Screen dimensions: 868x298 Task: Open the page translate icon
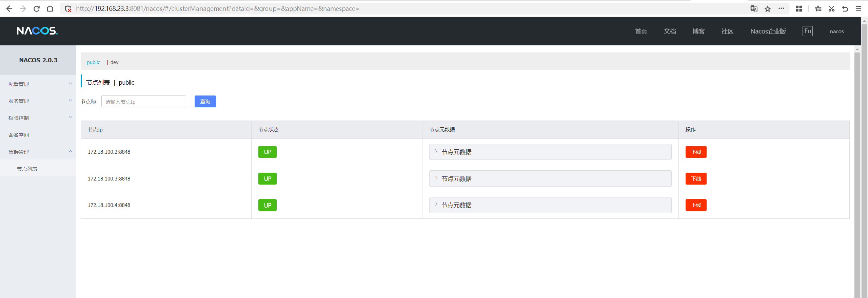(754, 9)
